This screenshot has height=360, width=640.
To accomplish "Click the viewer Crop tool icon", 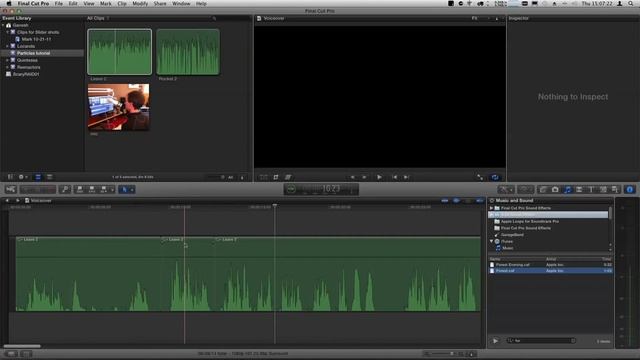I will click(276, 177).
